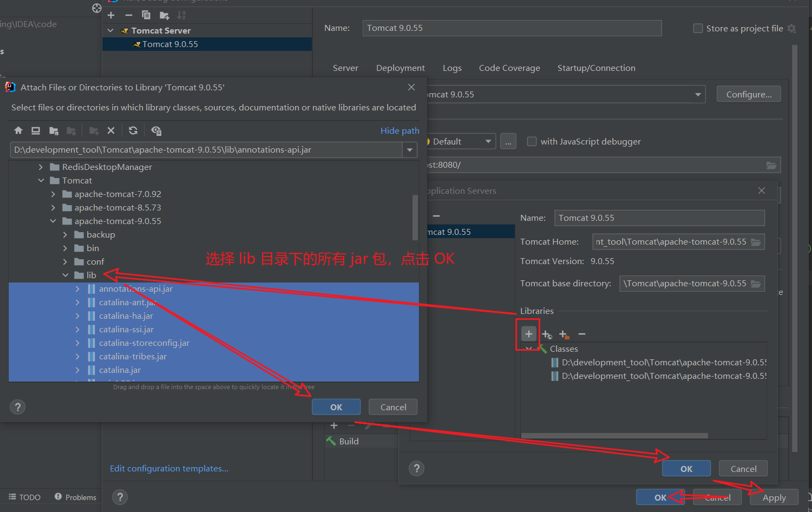Toggle show hidden files and directories icon

point(156,130)
